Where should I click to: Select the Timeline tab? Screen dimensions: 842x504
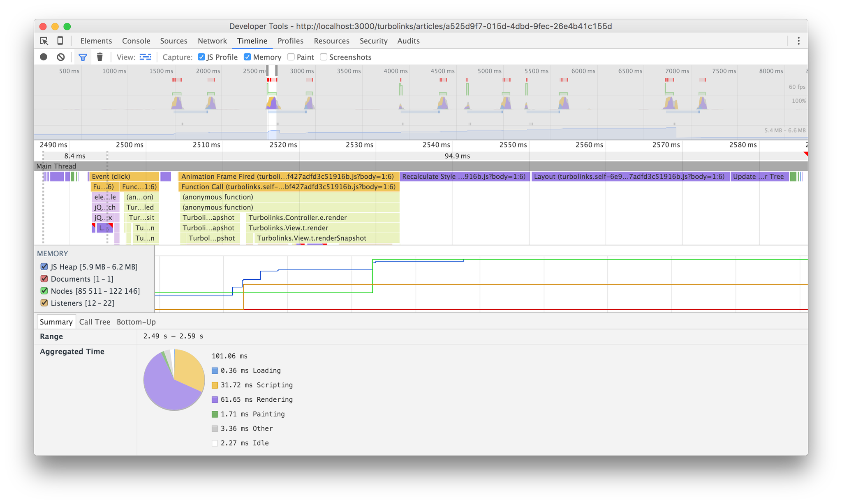[x=252, y=41]
